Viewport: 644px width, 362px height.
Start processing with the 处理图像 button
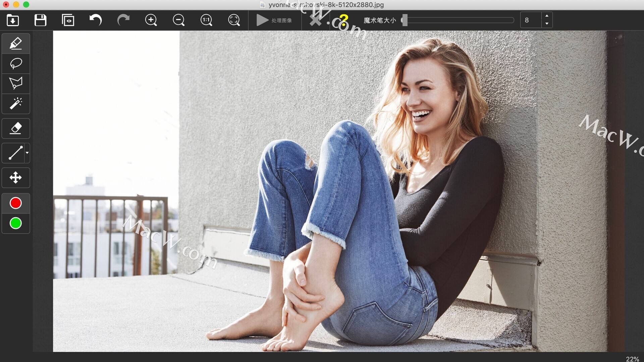tap(274, 20)
